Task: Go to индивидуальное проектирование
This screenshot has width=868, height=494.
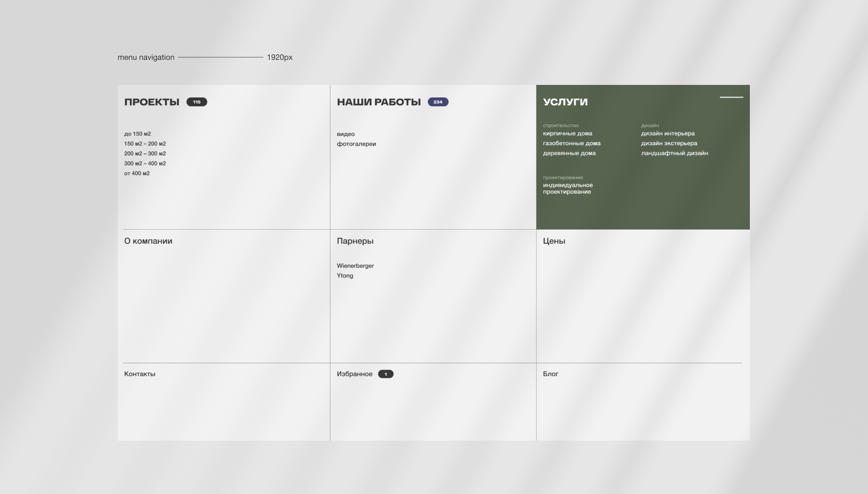Action: [568, 189]
